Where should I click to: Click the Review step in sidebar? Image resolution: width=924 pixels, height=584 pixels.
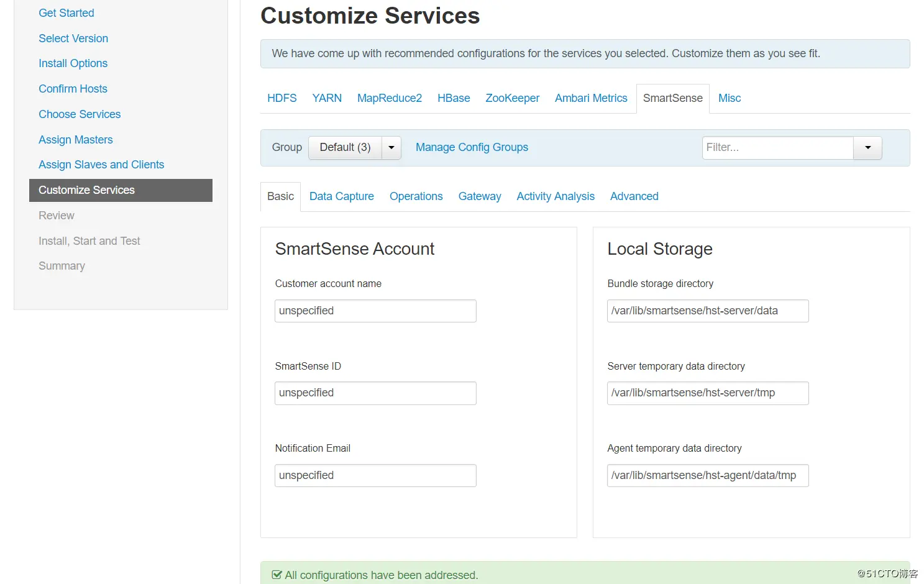[x=57, y=216]
